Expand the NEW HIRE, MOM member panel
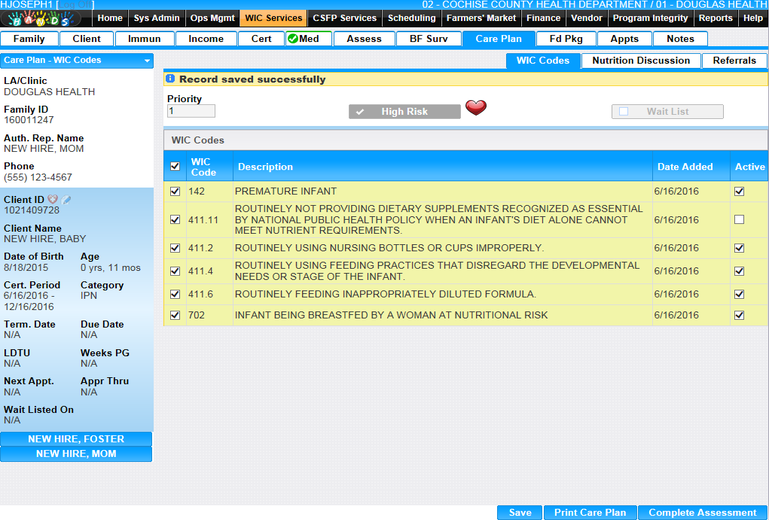This screenshot has height=520, width=769. [76, 454]
